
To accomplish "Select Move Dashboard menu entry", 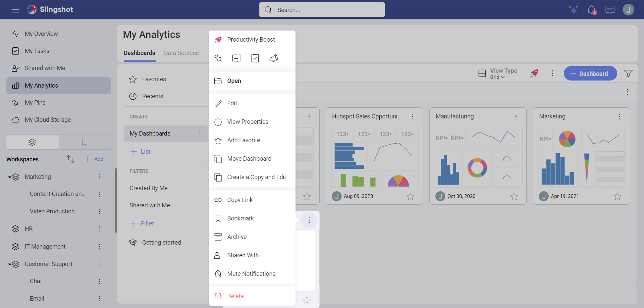I will [x=252, y=159].
